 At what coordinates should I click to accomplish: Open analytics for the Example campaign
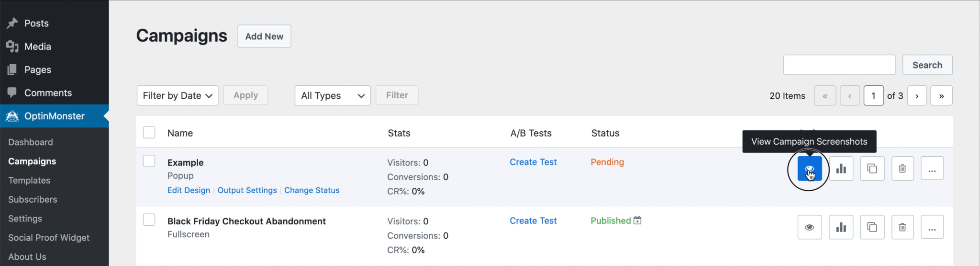[x=841, y=169]
